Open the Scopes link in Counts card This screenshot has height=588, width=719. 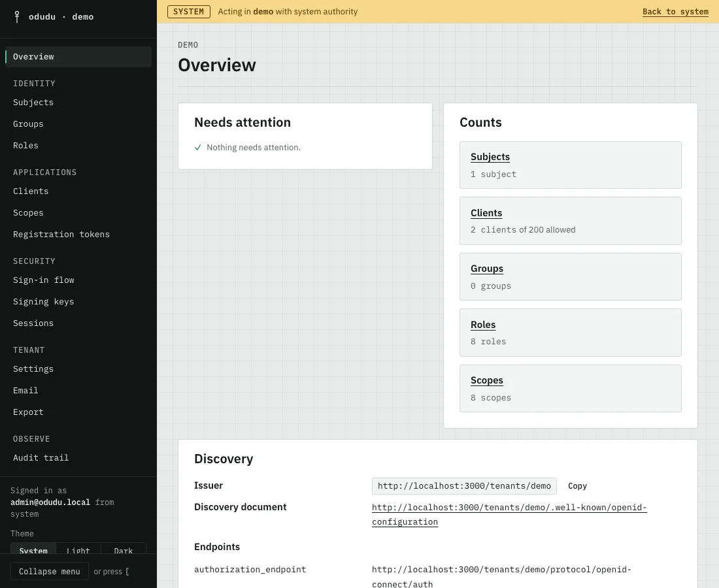[486, 380]
